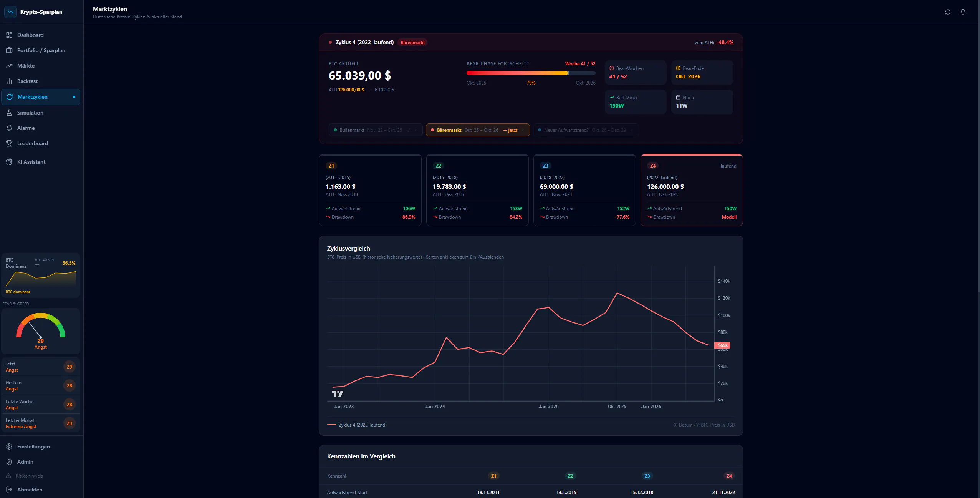Click the Alarme bell icon in sidebar
The width and height of the screenshot is (980, 498).
point(9,128)
